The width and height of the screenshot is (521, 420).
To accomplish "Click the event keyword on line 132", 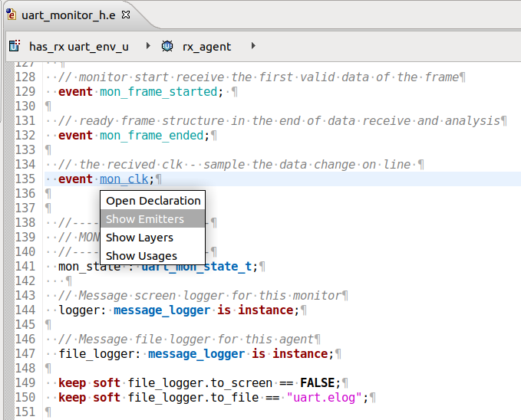I will coord(75,136).
